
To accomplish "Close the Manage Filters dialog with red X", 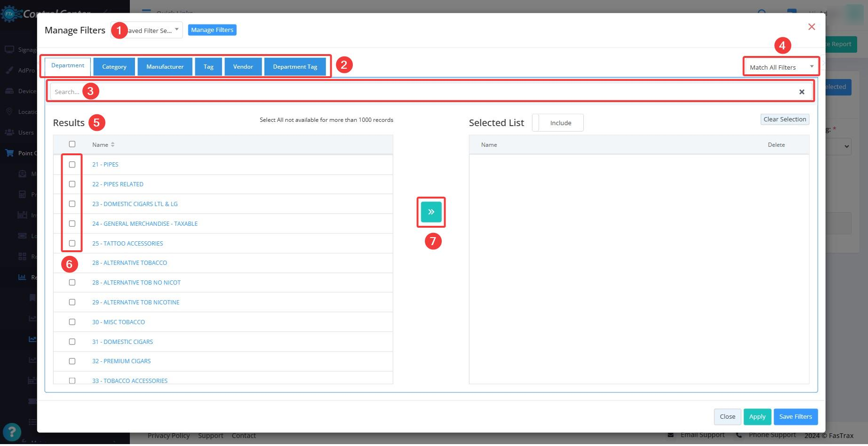I will 812,27.
